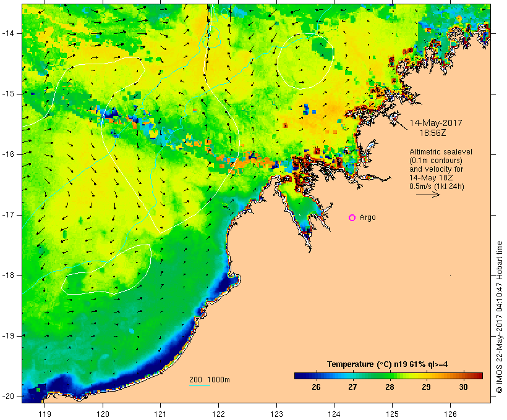Click longitude axis label '121'
The image size is (507, 420).
click(x=160, y=414)
